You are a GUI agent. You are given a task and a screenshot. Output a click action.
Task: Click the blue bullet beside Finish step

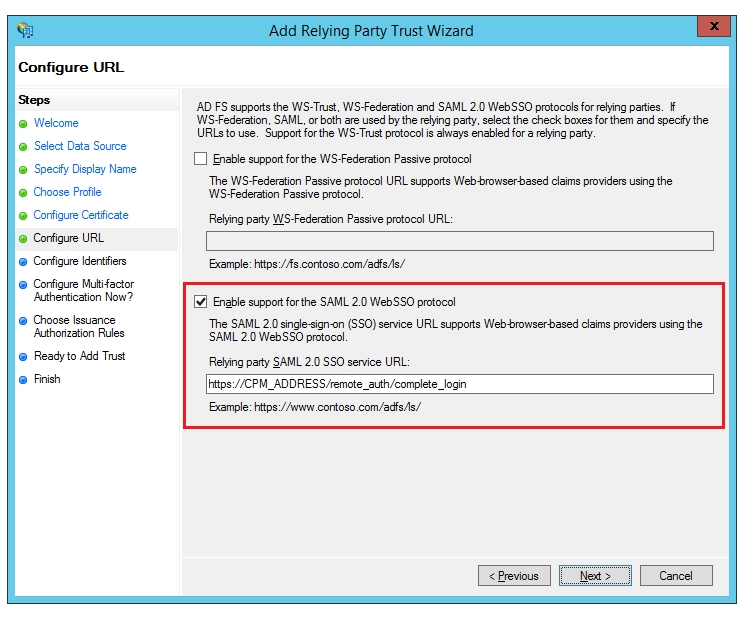[23, 380]
